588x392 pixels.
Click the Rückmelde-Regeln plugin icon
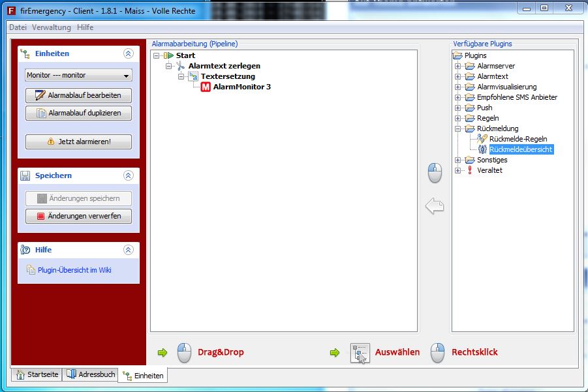pyautogui.click(x=482, y=139)
